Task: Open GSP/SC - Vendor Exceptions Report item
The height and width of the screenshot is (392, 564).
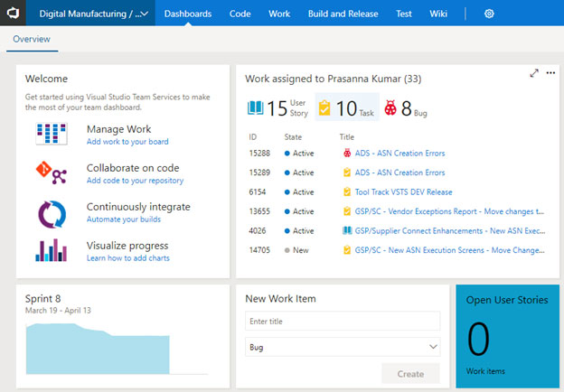Action: [449, 211]
